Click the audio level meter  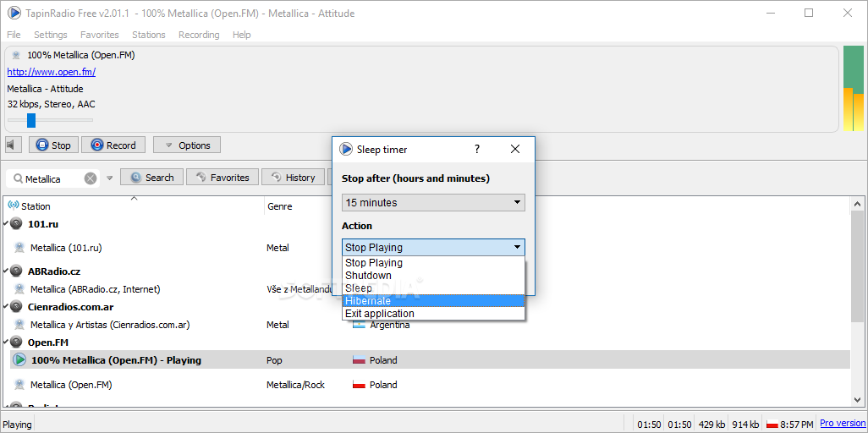point(853,89)
